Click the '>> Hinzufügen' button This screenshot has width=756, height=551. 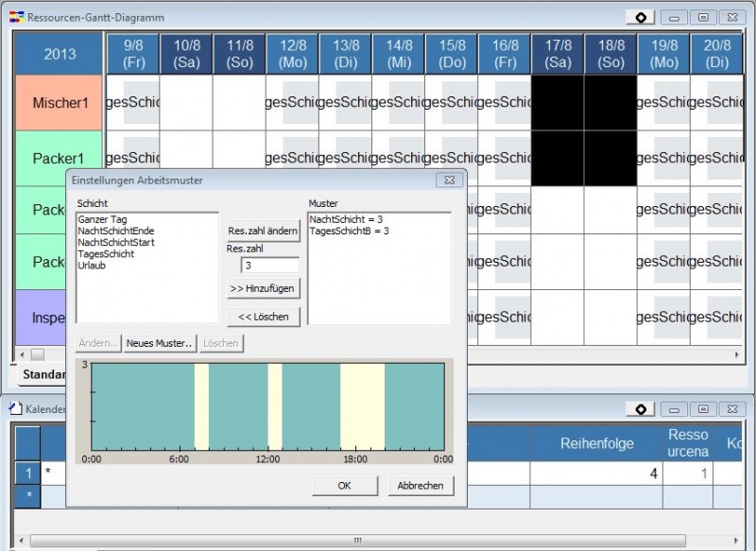click(264, 288)
